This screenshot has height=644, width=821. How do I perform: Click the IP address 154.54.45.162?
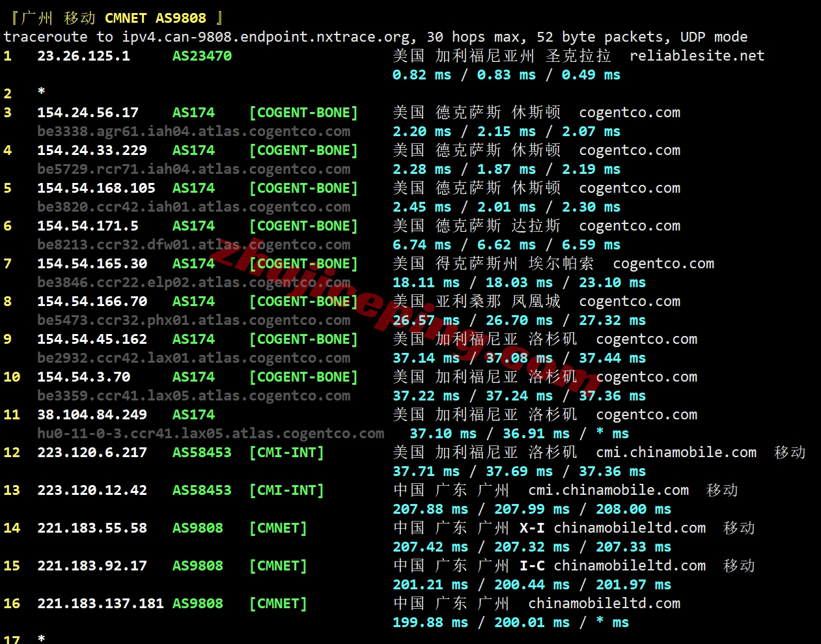point(92,339)
